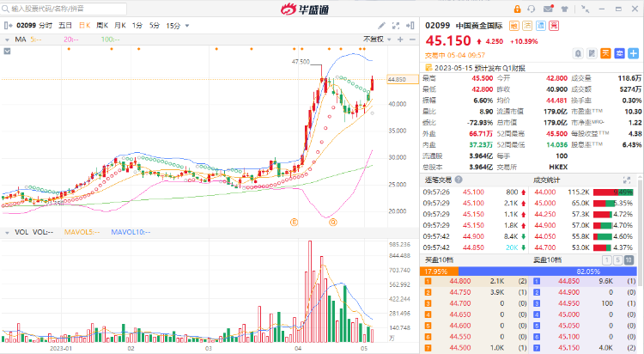
Task: Click the 成交统计 section header
Action: [x=546, y=180]
